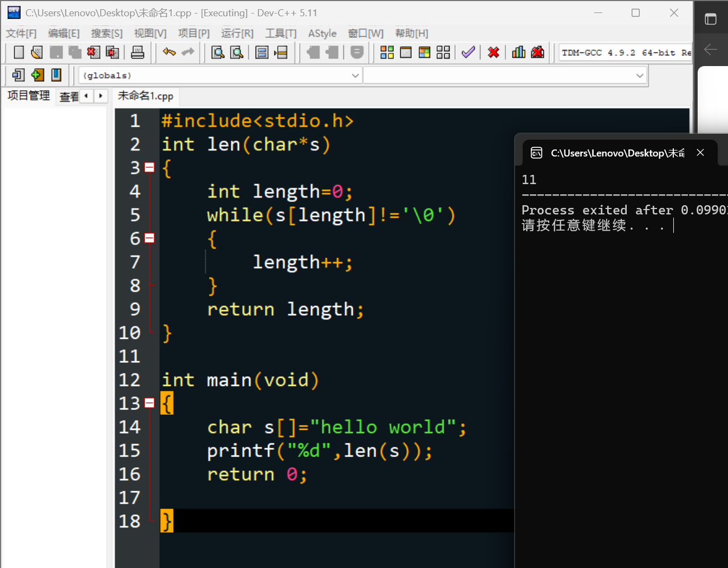The image size is (728, 568).
Task: Open the 项目[P] menu
Action: point(193,34)
